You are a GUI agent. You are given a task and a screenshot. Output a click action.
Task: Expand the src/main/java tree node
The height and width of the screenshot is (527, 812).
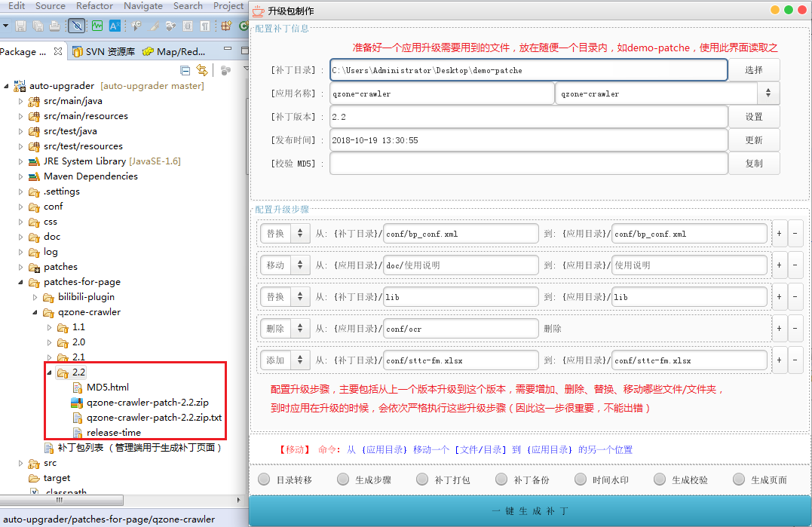click(x=20, y=102)
